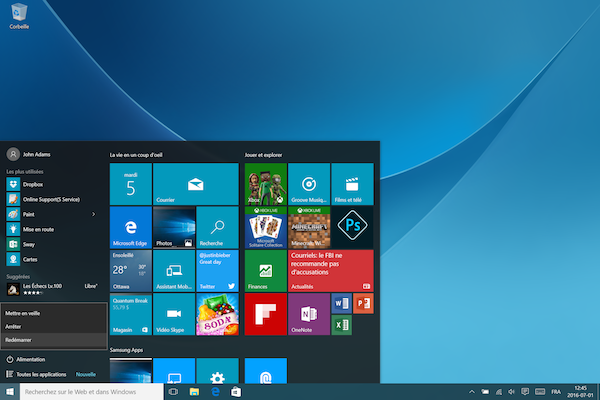Open the Xbox tile
Viewport: 600px width, 400px height.
[x=266, y=184]
